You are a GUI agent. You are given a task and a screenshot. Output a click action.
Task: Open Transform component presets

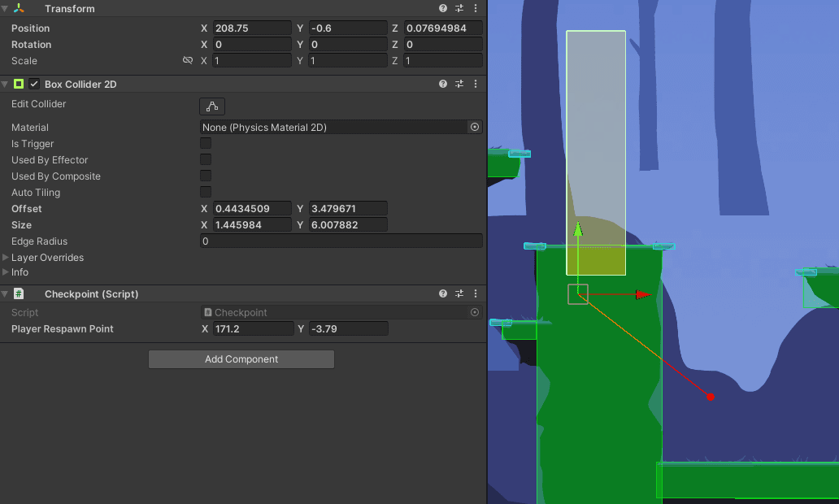point(459,8)
